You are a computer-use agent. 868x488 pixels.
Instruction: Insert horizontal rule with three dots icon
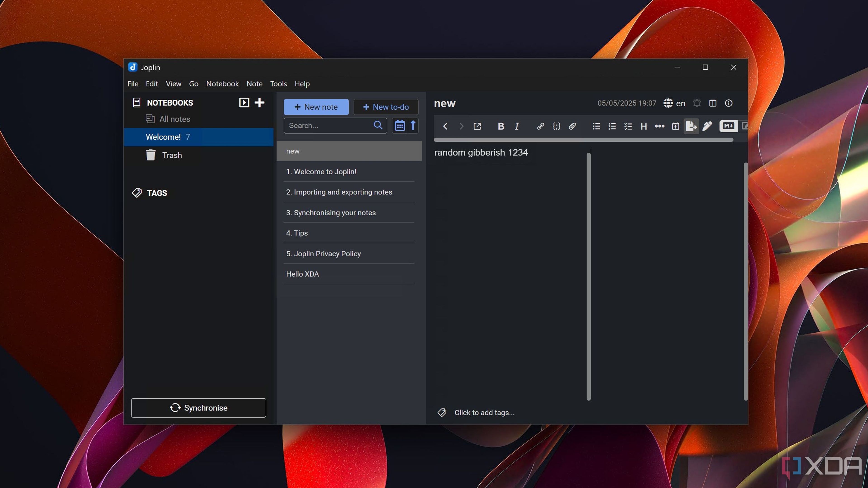tap(659, 126)
